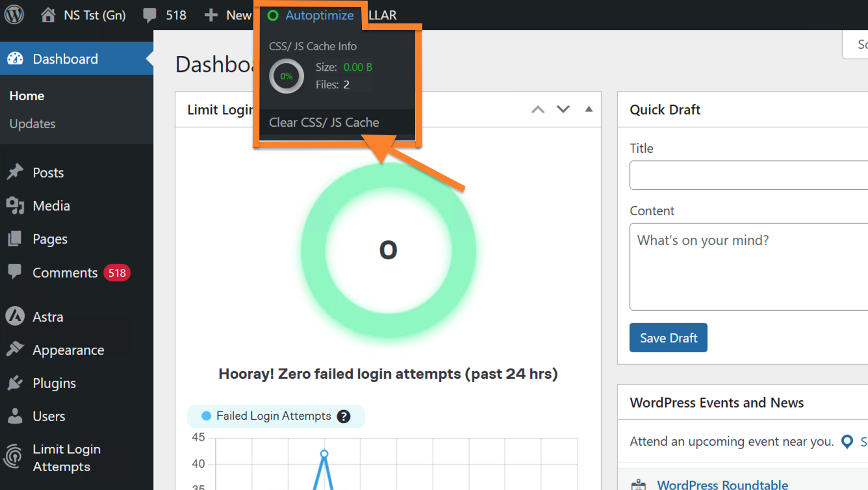Click the CSS/ JS Cache Info label

coord(313,46)
